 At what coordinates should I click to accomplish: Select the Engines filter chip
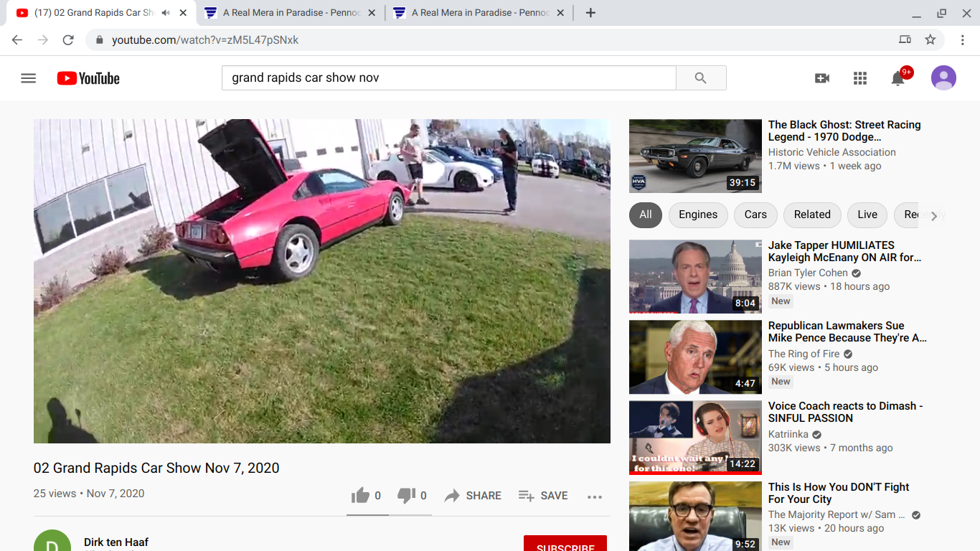(x=697, y=215)
